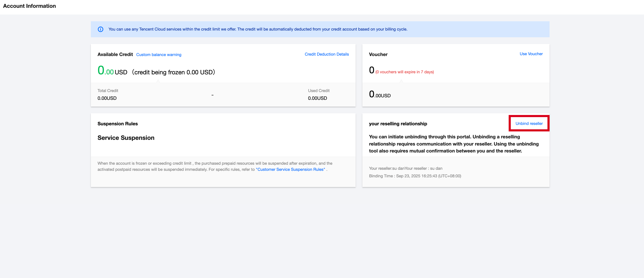Click the Used Credit label
The height and width of the screenshot is (278, 644).
tap(319, 91)
